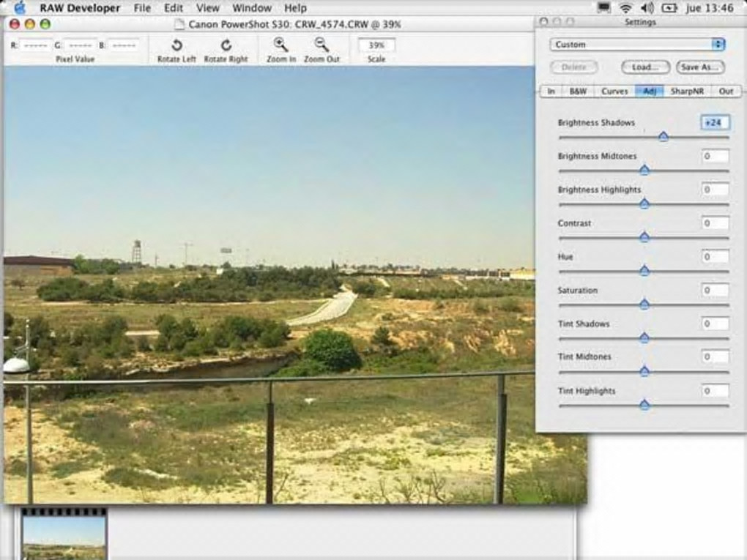Viewport: 747px width, 560px height.
Task: Click the Saturation slider handle
Action: 644,304
